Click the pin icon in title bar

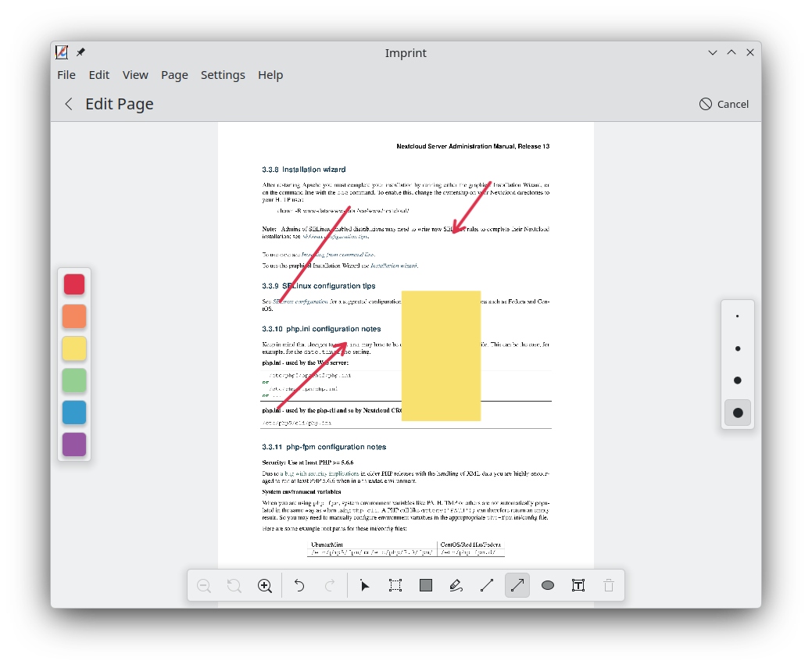(x=80, y=52)
